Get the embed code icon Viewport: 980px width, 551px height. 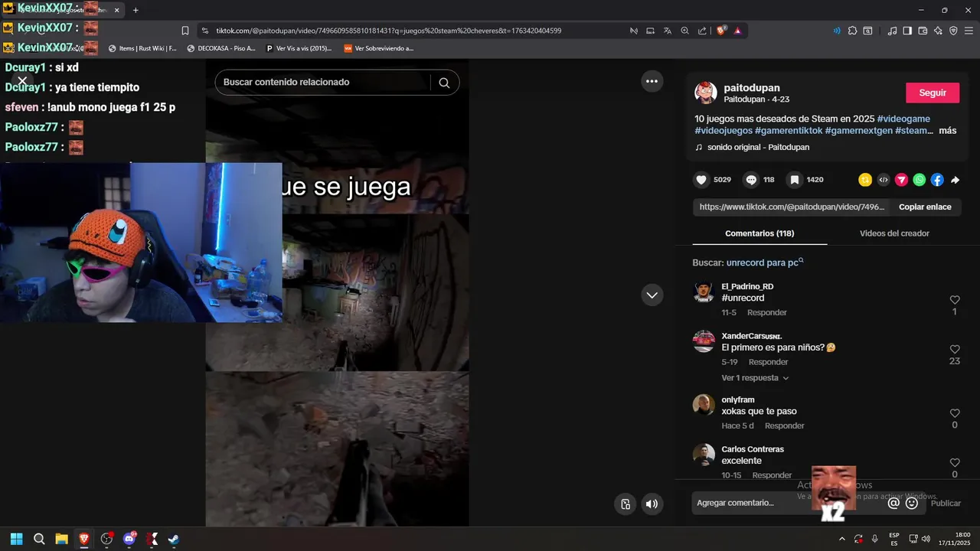(884, 180)
